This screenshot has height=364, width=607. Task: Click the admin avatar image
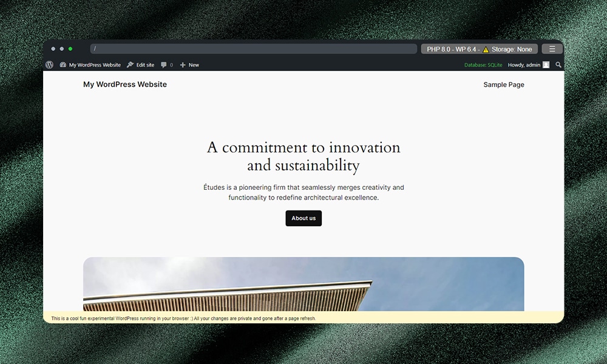click(x=546, y=64)
